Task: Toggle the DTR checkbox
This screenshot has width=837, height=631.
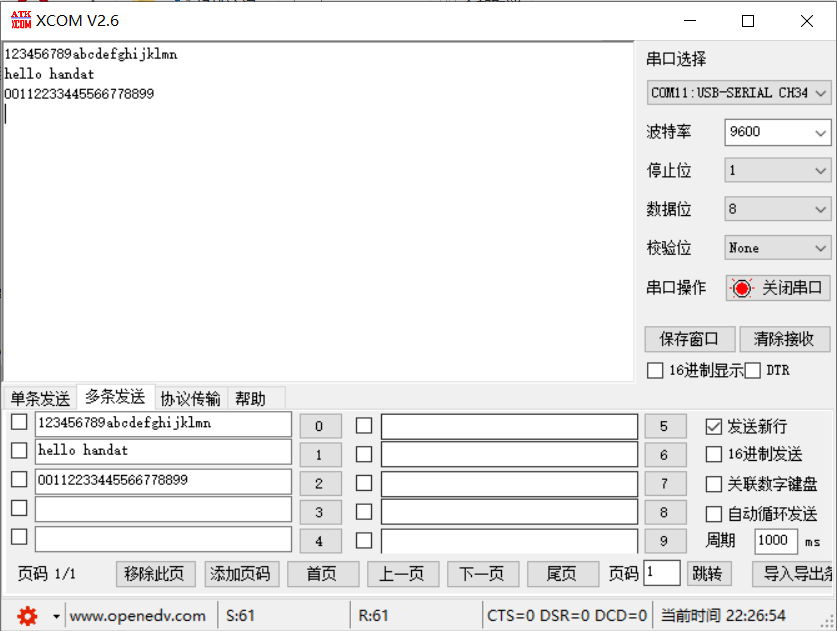Action: (x=753, y=371)
